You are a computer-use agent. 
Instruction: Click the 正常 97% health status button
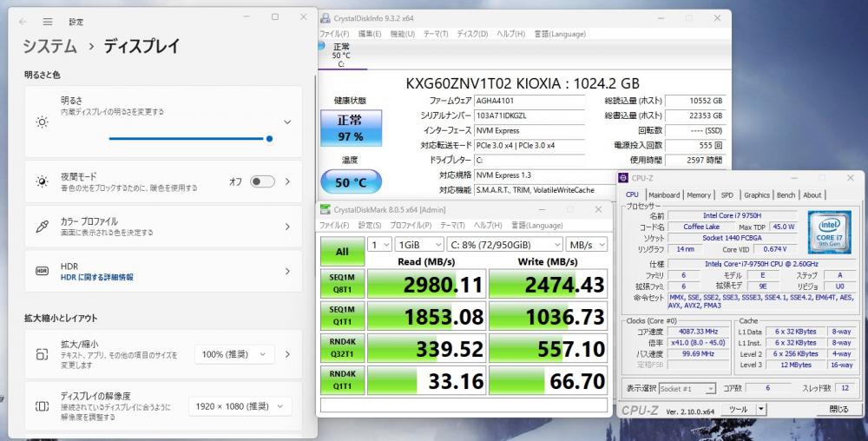coord(351,128)
